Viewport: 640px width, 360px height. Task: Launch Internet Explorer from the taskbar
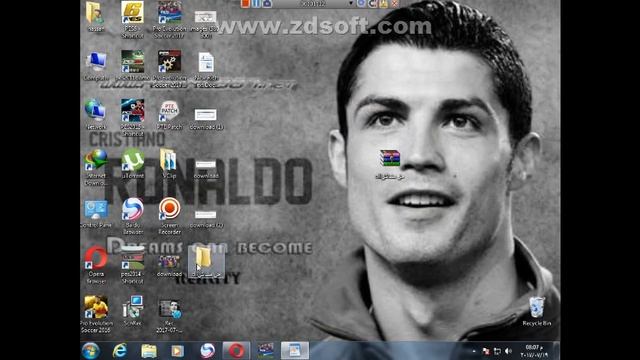(120, 351)
